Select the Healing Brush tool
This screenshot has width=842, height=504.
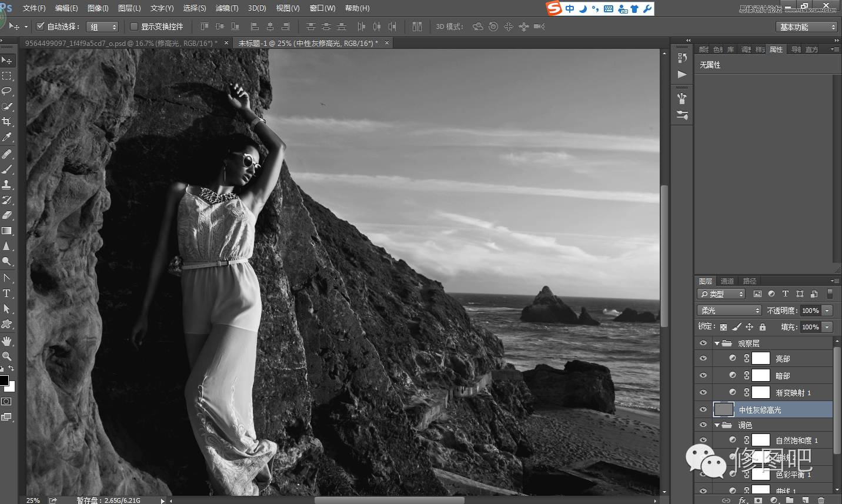tap(7, 154)
